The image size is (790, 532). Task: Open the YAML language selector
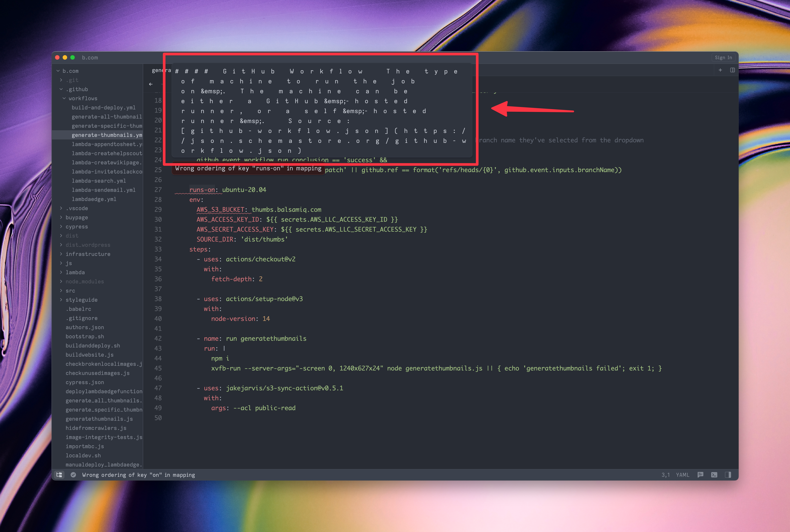pos(682,475)
